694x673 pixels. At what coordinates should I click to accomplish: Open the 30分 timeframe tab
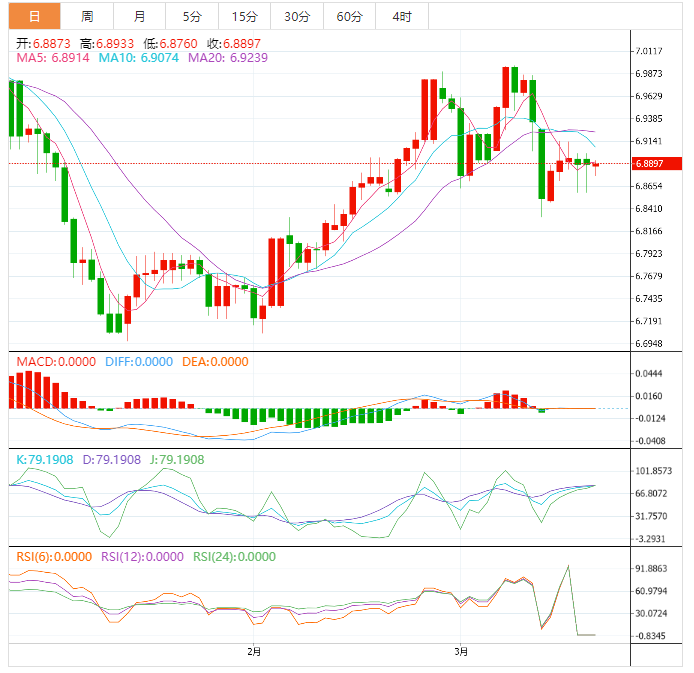coord(297,16)
